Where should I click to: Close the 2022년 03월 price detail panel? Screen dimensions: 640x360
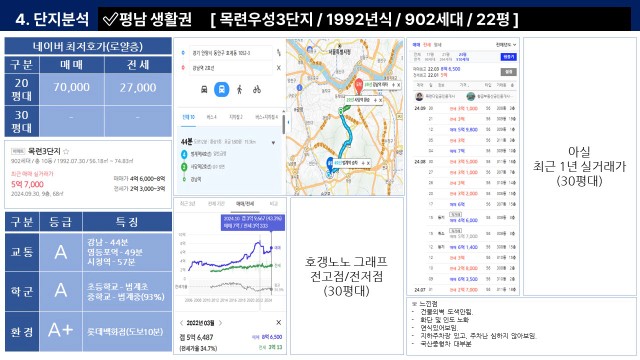[279, 323]
